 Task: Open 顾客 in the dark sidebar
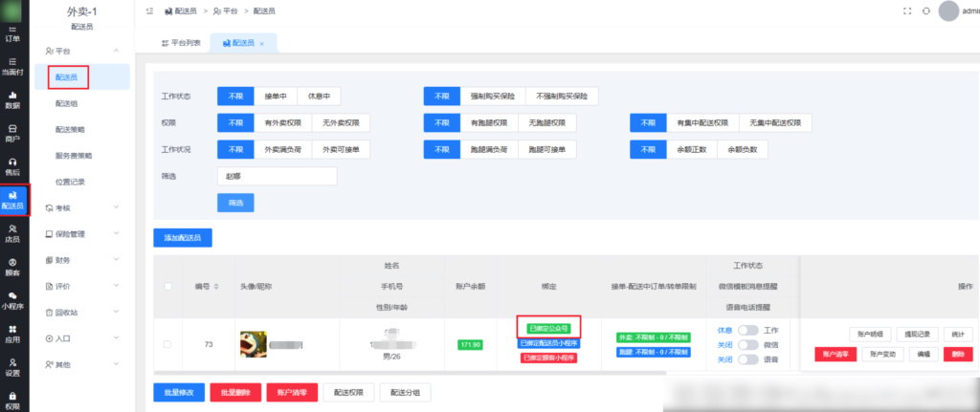(12, 267)
